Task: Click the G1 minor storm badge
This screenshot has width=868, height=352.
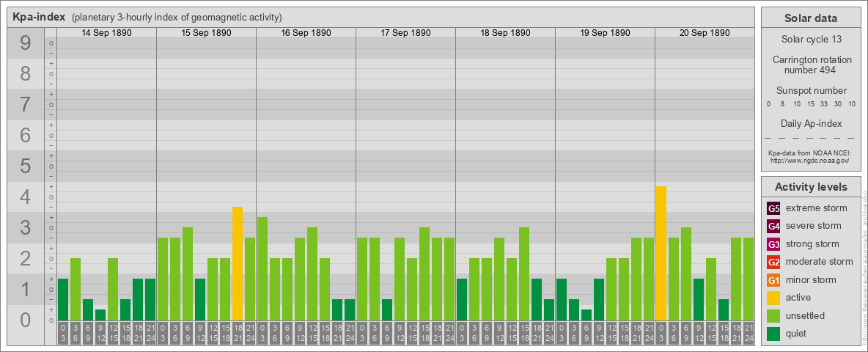Action: pos(773,279)
